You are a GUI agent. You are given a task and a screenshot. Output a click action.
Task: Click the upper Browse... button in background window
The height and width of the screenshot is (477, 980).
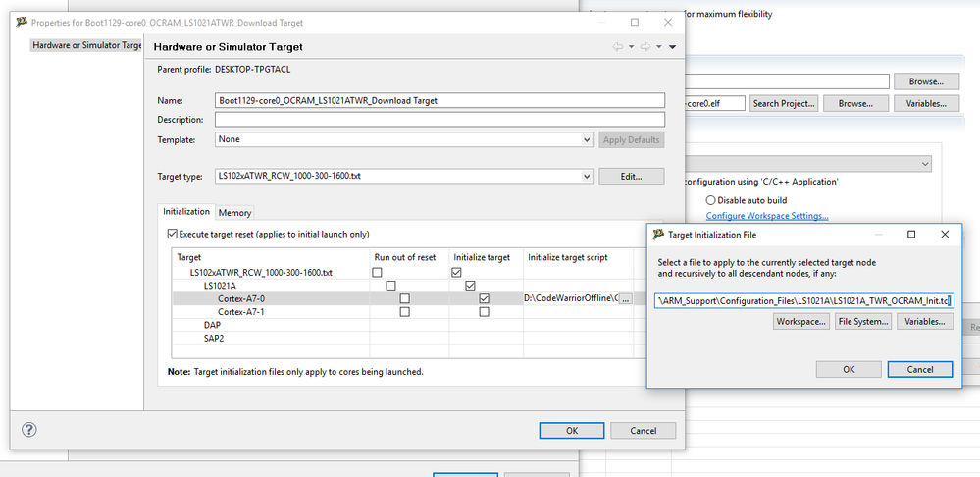(x=926, y=81)
